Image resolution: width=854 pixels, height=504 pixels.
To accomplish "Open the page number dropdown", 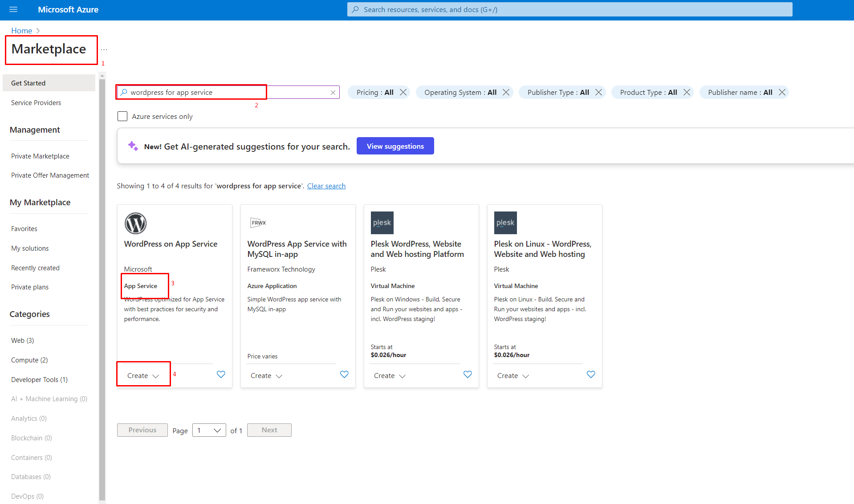I will [209, 430].
